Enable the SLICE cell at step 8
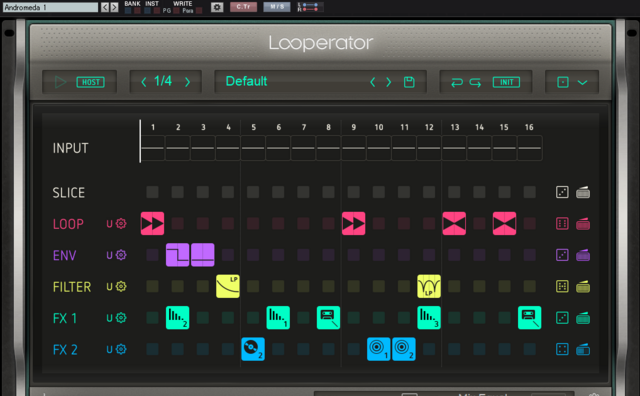This screenshot has height=396, width=640. tap(328, 192)
